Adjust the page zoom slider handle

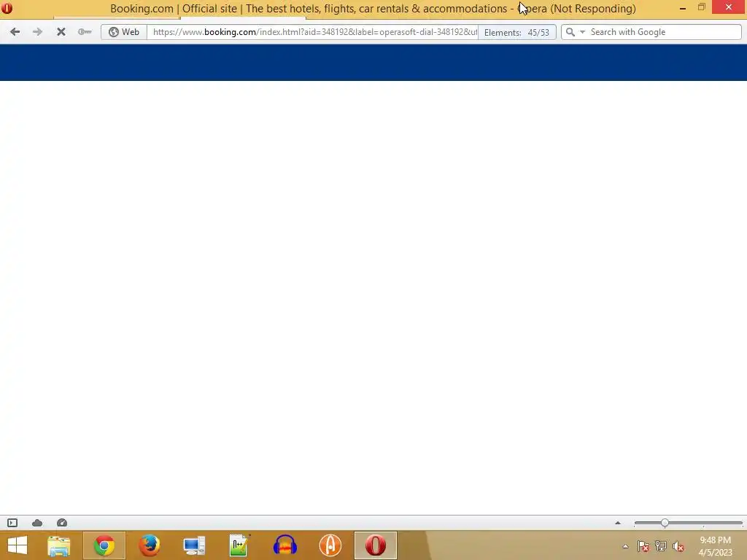coord(665,523)
